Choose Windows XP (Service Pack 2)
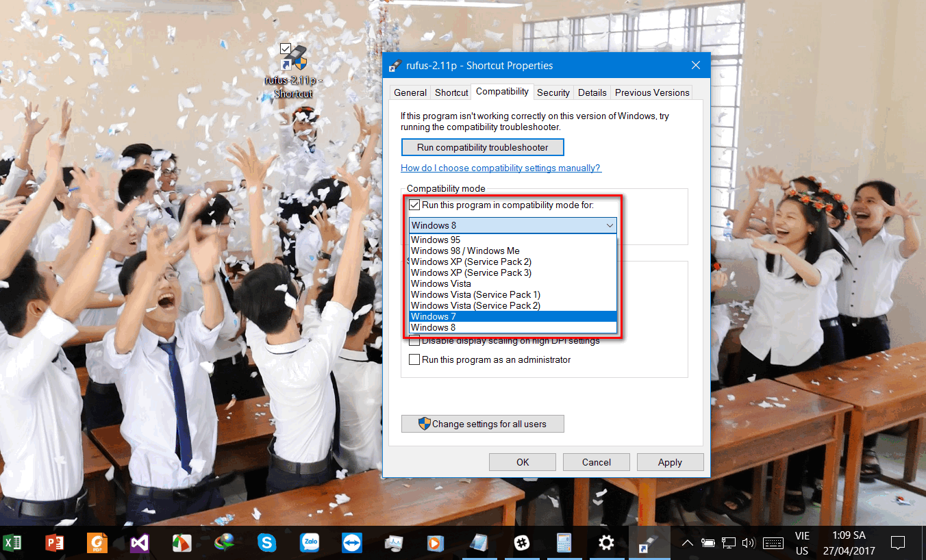The width and height of the screenshot is (926, 560). pos(513,262)
